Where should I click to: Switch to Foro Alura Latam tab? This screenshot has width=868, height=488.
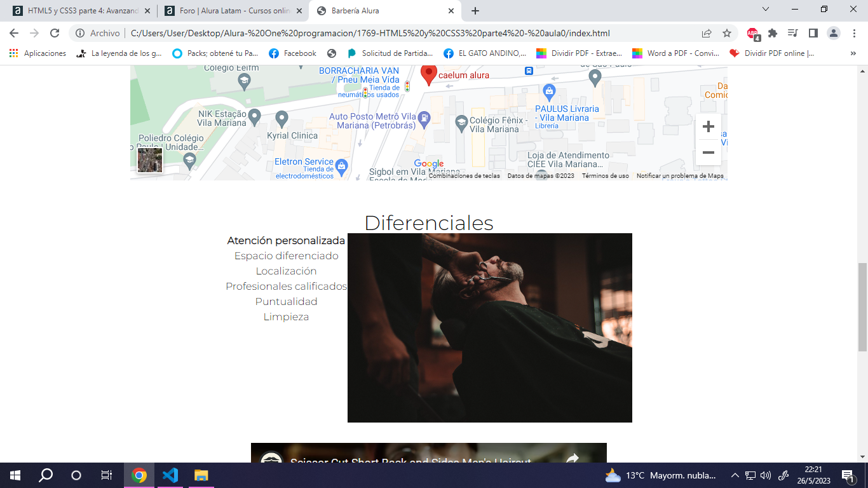coord(233,11)
